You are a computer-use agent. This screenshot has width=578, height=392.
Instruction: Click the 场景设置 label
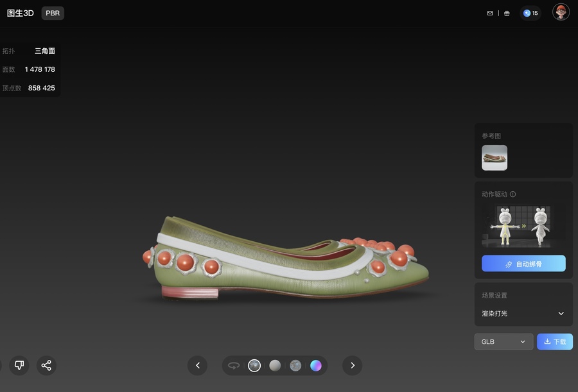(495, 296)
